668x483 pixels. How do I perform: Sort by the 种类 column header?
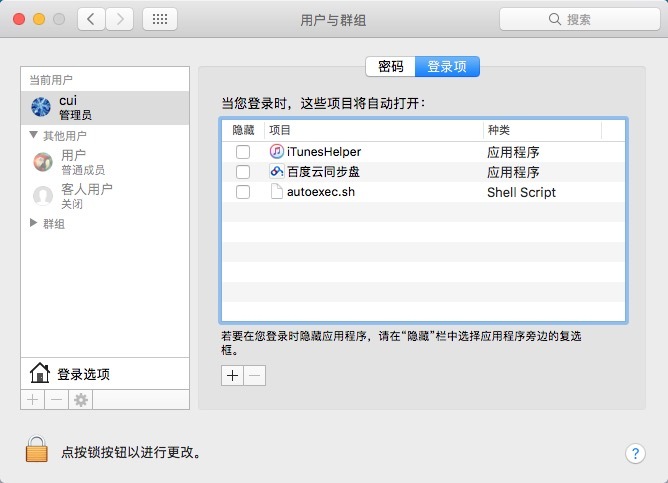click(x=540, y=130)
